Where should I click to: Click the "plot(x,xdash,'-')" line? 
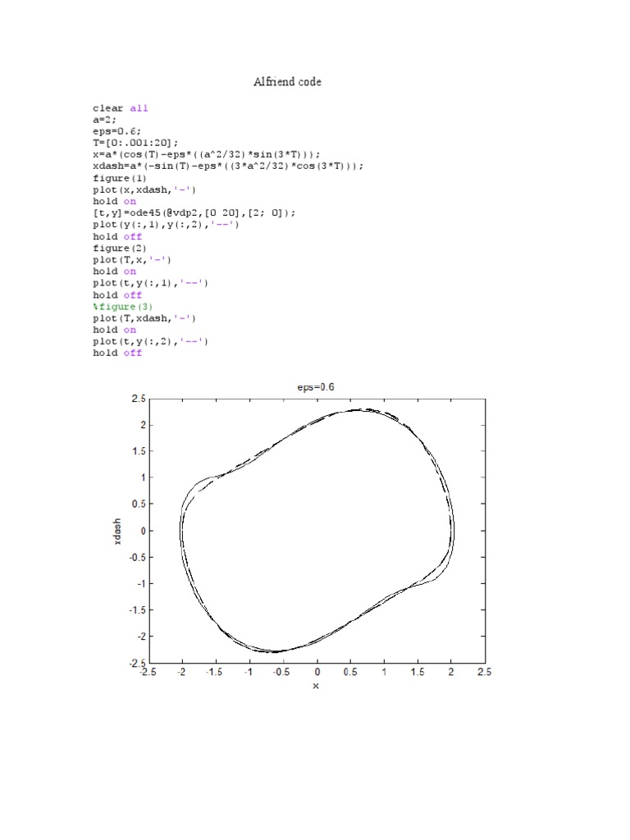(x=144, y=189)
